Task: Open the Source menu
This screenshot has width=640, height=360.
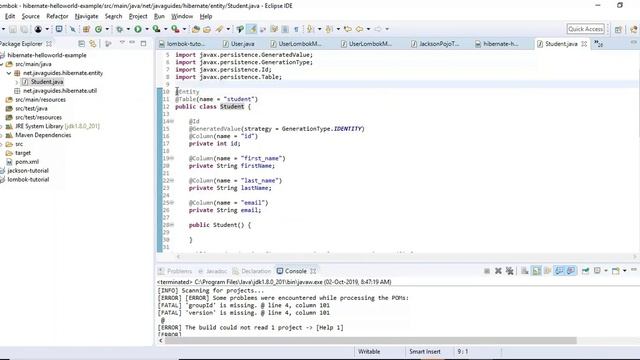Action: (x=31, y=16)
